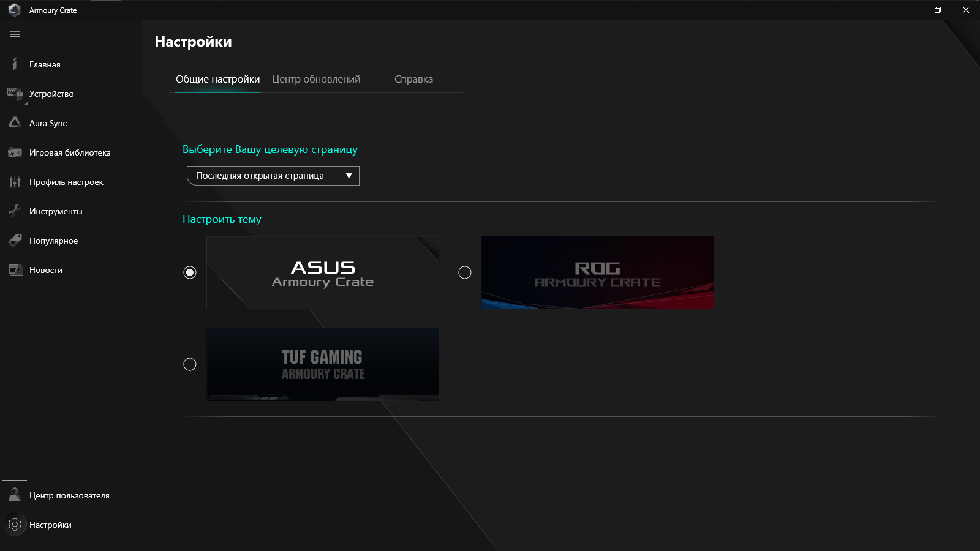Image resolution: width=980 pixels, height=551 pixels.
Task: Expand the sidebar with the hamburger menu
Action: click(x=14, y=35)
